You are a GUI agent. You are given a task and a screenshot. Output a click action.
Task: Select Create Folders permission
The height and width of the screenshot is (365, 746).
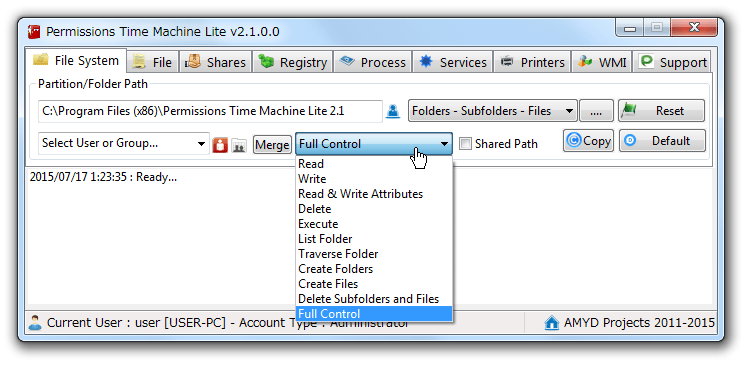(373, 269)
